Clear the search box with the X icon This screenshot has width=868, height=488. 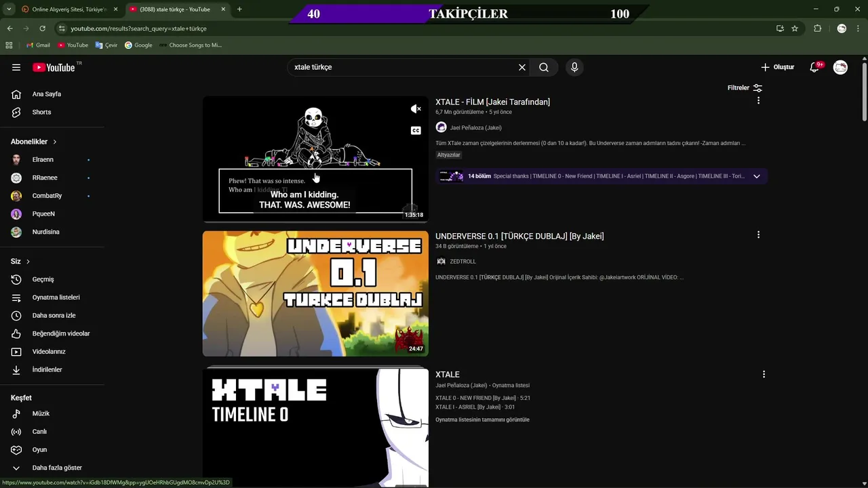(522, 67)
